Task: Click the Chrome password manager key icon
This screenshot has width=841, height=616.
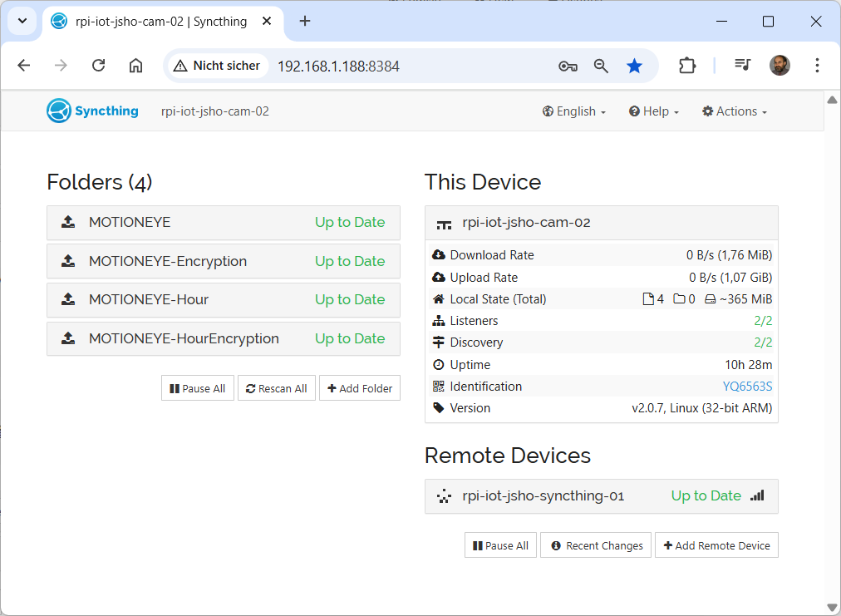Action: pyautogui.click(x=568, y=66)
